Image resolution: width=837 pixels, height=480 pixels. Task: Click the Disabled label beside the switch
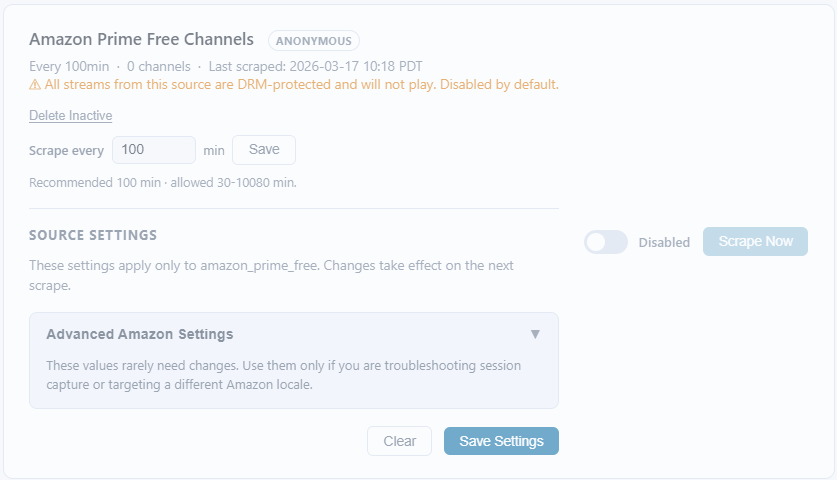[664, 242]
